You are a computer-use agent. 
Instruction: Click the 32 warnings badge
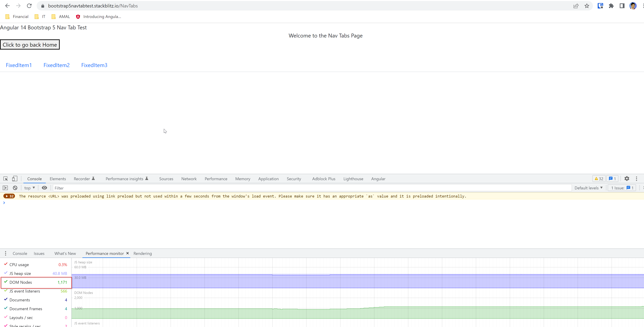(x=599, y=179)
